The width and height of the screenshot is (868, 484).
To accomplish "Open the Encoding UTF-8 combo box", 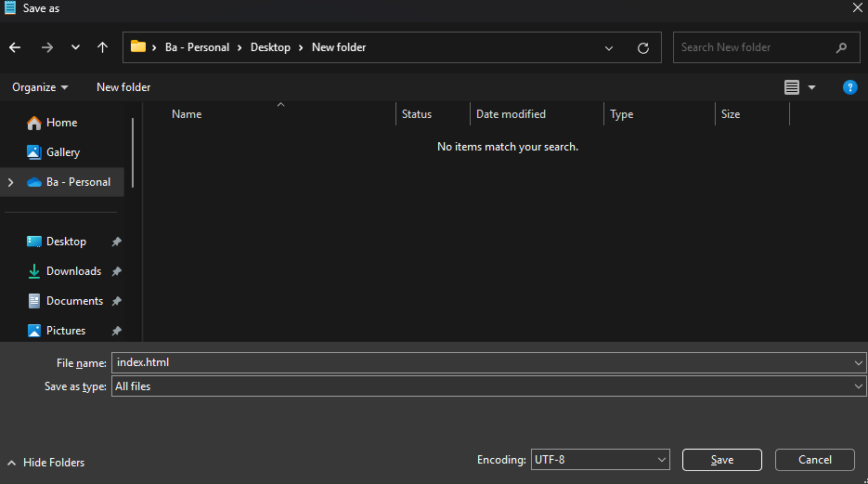I will click(x=600, y=460).
